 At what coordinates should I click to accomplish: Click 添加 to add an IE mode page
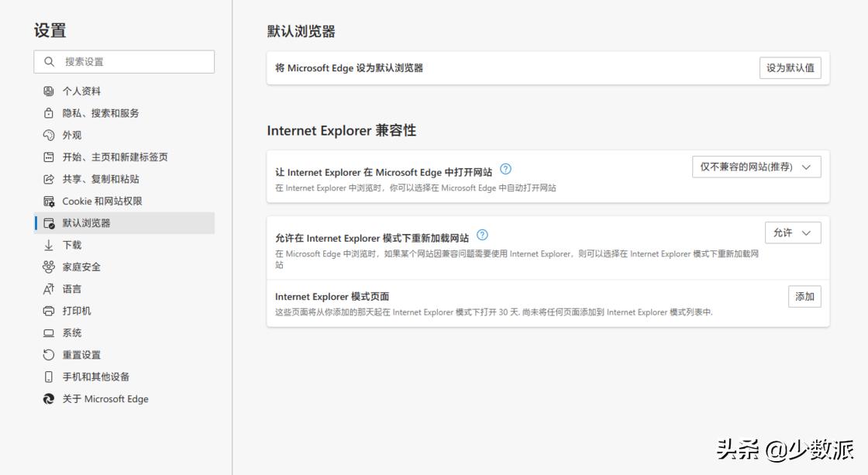point(804,296)
